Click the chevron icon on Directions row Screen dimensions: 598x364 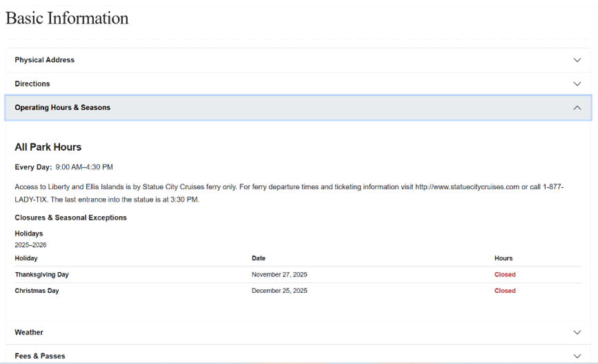point(577,84)
